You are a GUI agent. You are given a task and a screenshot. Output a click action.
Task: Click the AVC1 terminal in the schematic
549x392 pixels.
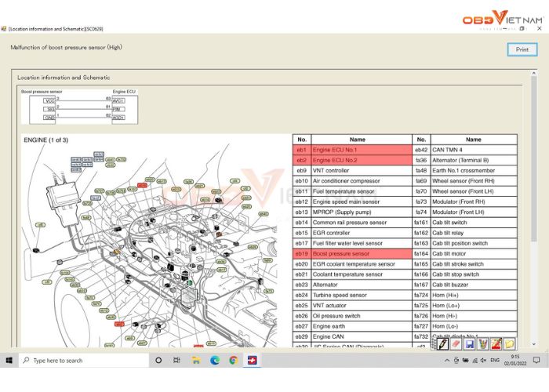pos(118,101)
